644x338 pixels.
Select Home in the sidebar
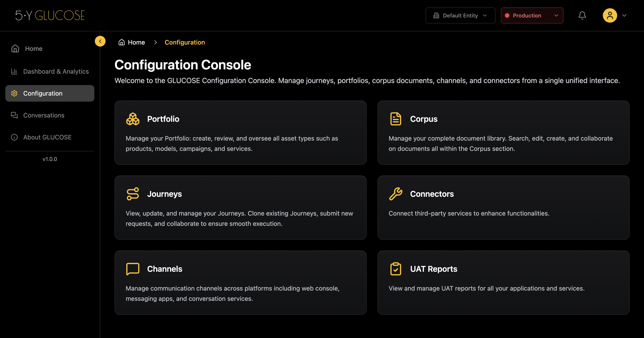[33, 49]
